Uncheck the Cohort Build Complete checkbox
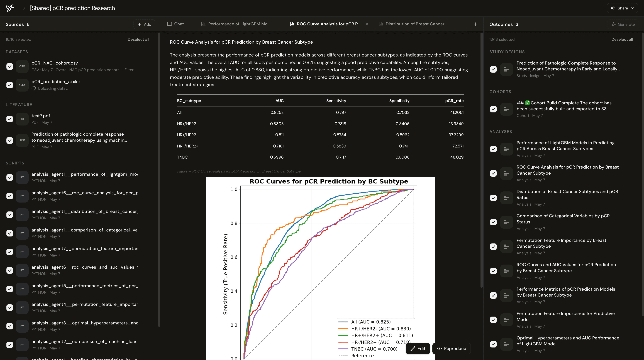This screenshot has width=644, height=360. pos(493,109)
